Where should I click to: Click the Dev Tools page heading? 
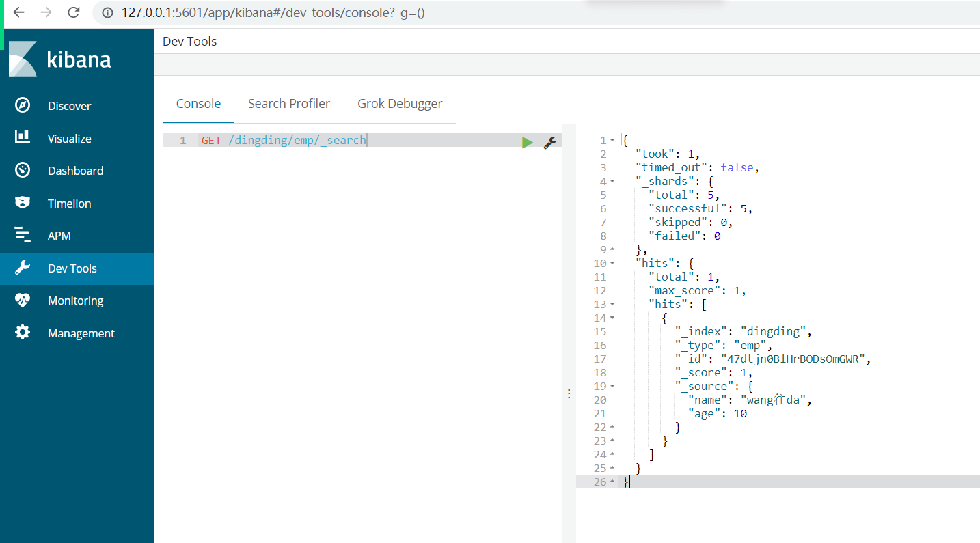tap(189, 41)
